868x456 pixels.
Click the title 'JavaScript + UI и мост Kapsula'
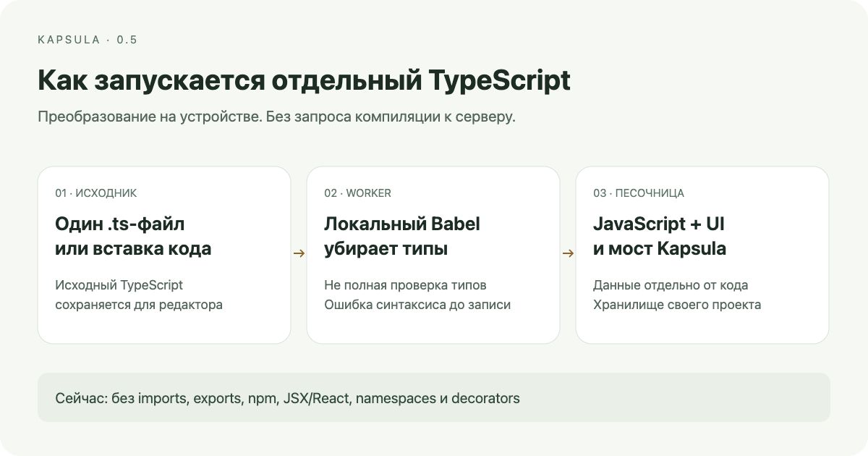point(660,237)
